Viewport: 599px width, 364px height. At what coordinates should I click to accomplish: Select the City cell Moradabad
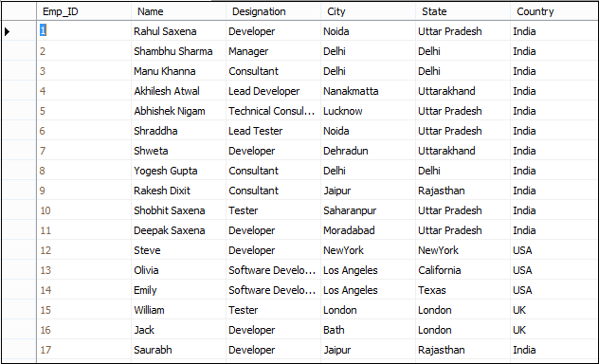coord(368,230)
